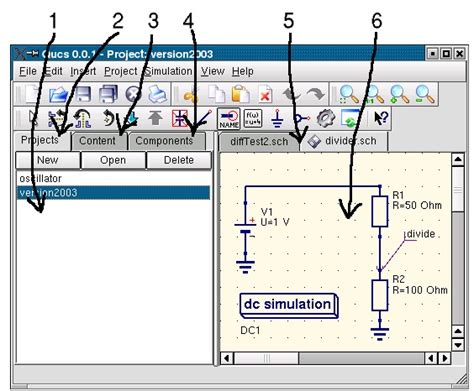Click the cut scissors icon
474x391 pixels.
coord(191,95)
